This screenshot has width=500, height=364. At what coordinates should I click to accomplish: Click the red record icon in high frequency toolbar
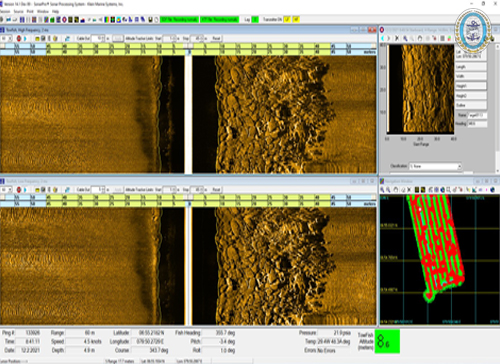tap(19, 38)
